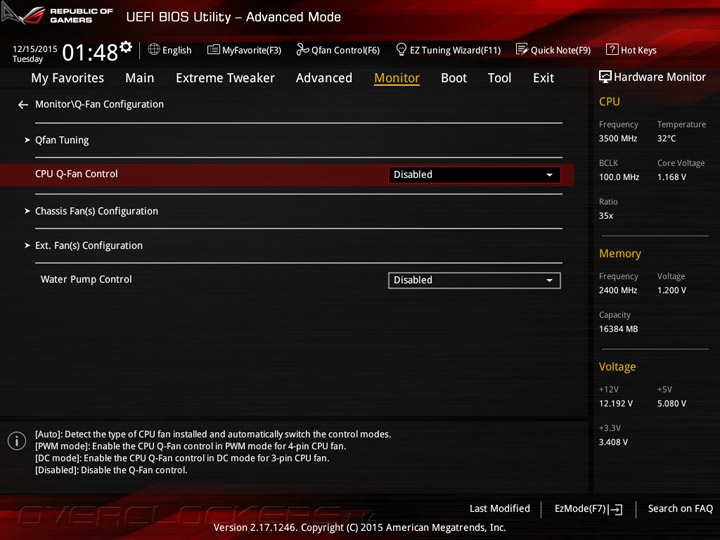This screenshot has height=540, width=720.
Task: Open MyFavorite(F3) icon
Action: (213, 50)
